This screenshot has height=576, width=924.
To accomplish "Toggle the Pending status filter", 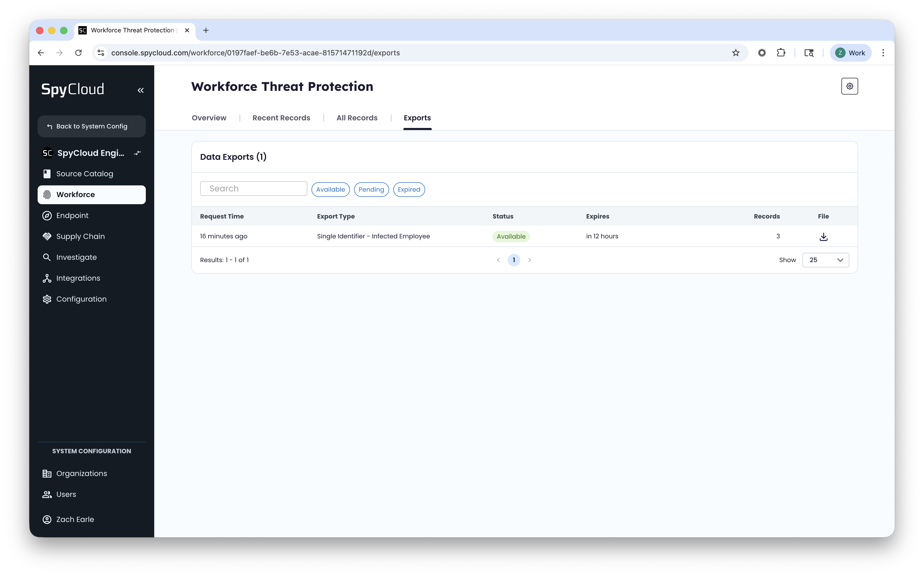I will coord(371,189).
